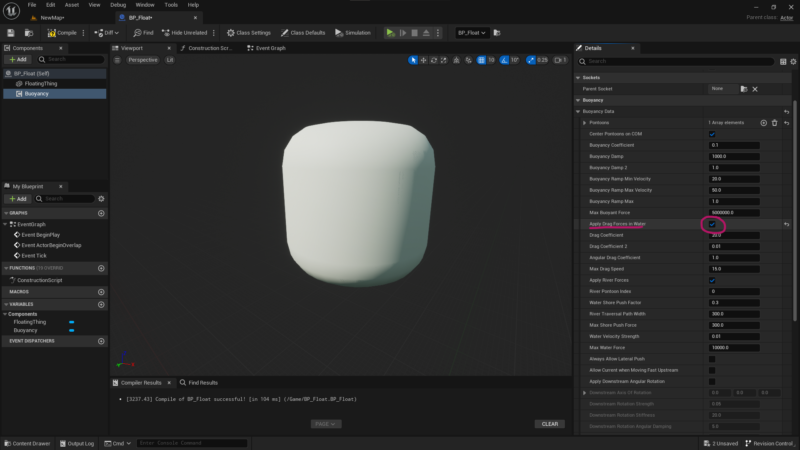Click the Browse to asset icon
The width and height of the screenshot is (800, 450).
pyautogui.click(x=29, y=33)
